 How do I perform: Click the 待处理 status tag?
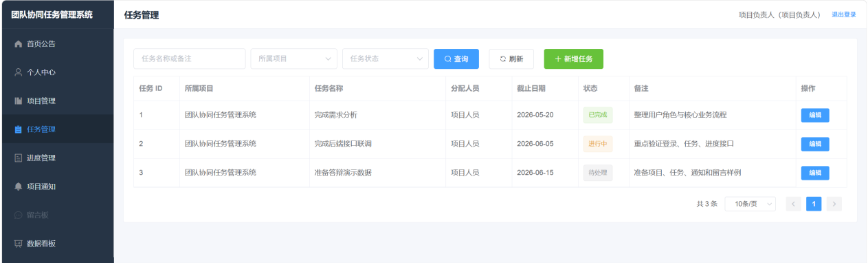pyautogui.click(x=598, y=173)
